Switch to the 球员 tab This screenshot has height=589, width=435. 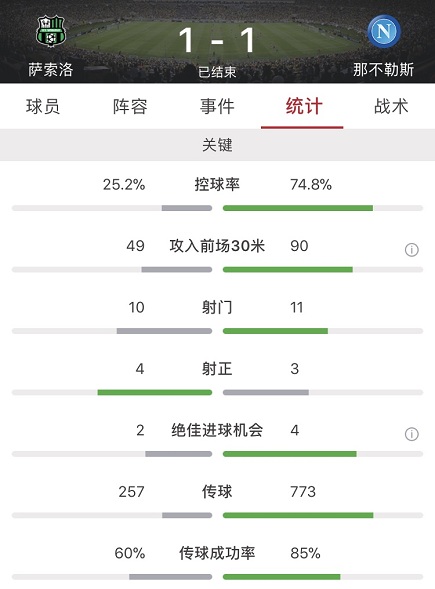click(43, 106)
